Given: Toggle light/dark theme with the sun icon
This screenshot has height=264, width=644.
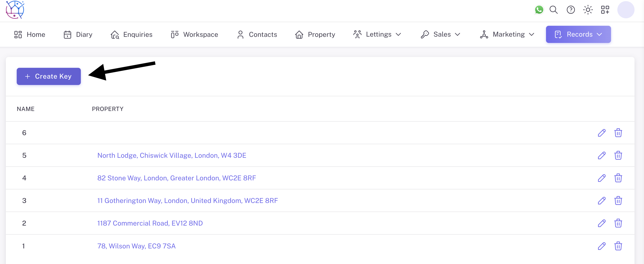Looking at the screenshot, I should 588,10.
